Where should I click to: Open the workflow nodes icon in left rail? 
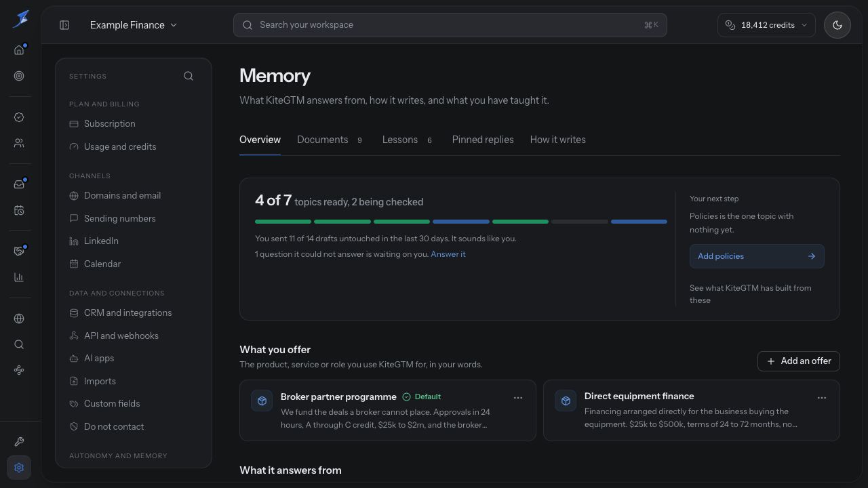19,370
